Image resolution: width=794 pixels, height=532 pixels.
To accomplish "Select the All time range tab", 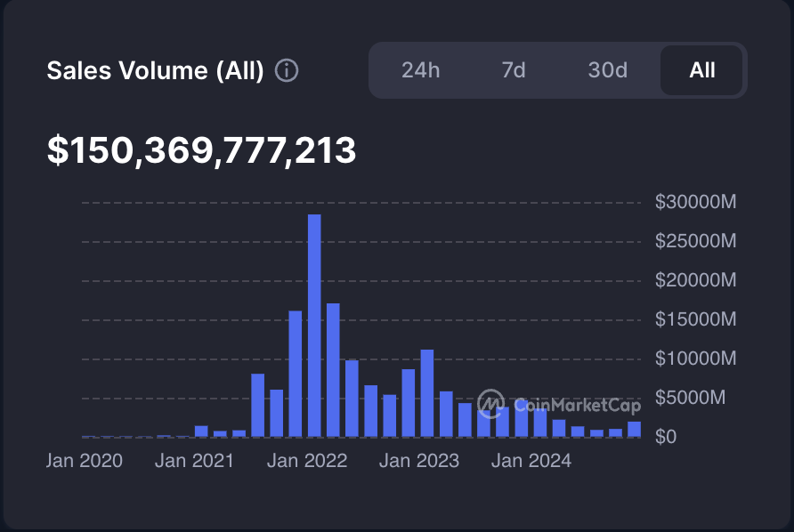I will 701,70.
